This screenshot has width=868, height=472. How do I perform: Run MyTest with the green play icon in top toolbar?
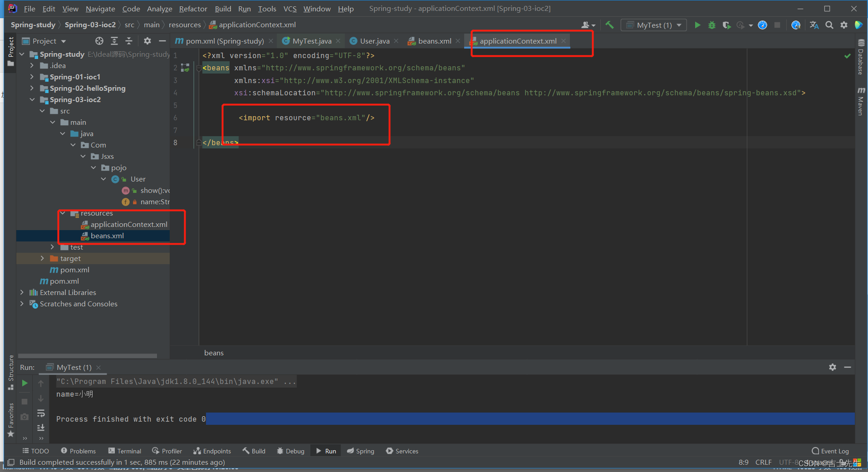(x=697, y=25)
